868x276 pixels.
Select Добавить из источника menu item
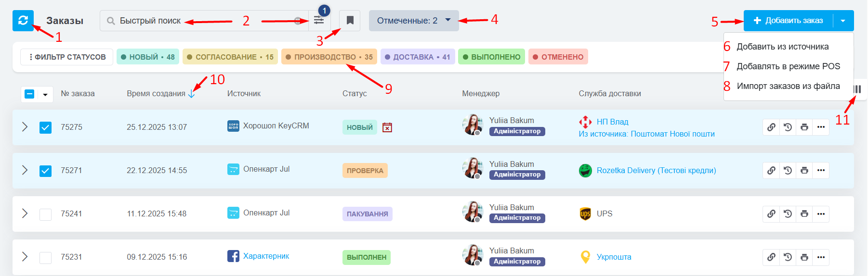pyautogui.click(x=783, y=47)
